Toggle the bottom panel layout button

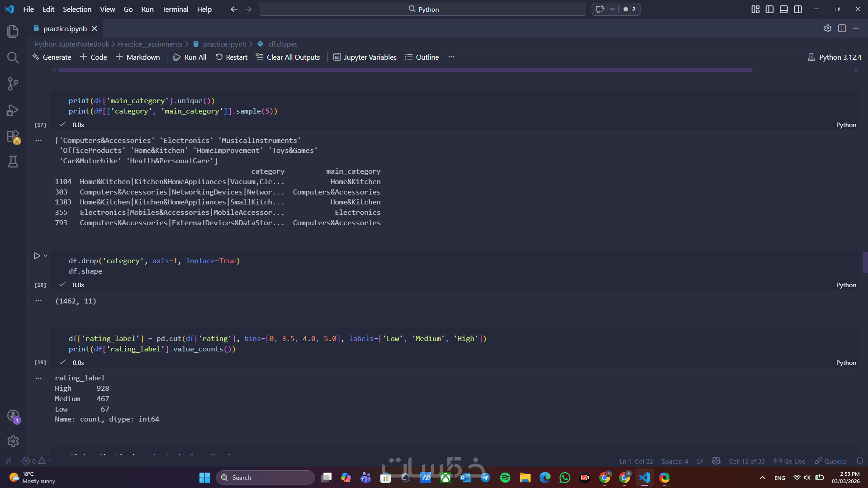[784, 9]
